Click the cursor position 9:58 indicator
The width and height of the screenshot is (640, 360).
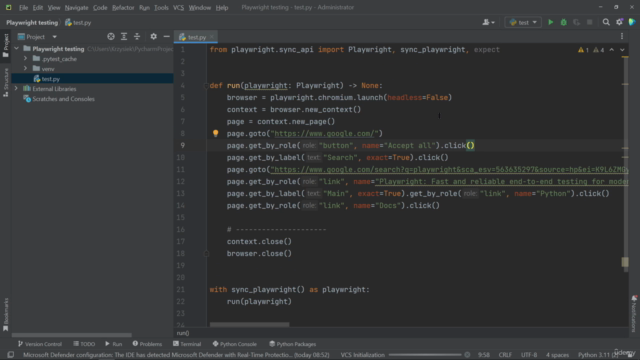click(484, 355)
